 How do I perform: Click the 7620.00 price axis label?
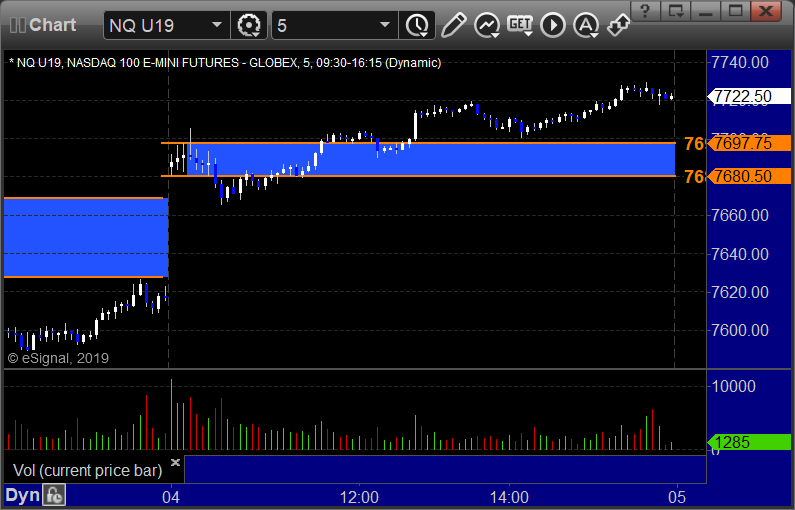pyautogui.click(x=740, y=292)
